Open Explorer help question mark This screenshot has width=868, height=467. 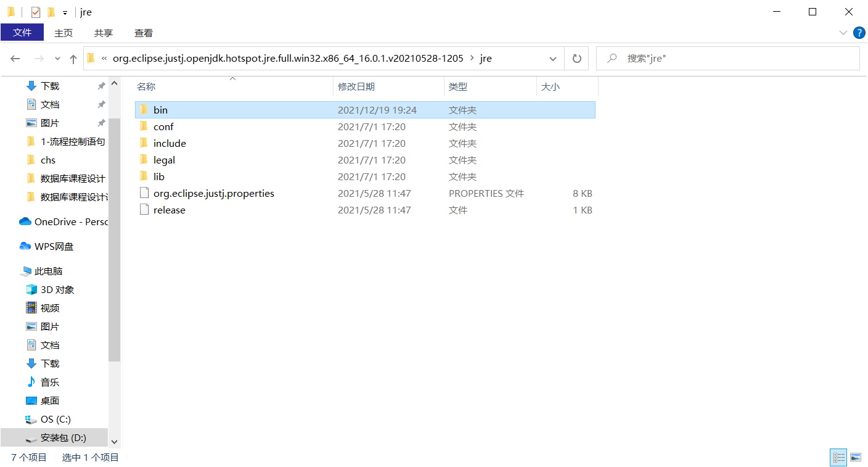pyautogui.click(x=859, y=33)
